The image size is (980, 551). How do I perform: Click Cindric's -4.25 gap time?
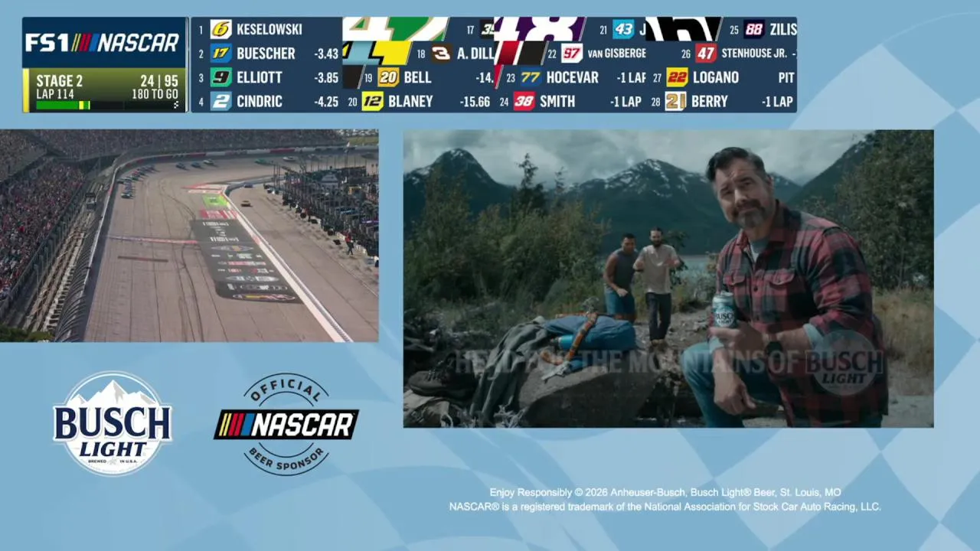pos(326,101)
